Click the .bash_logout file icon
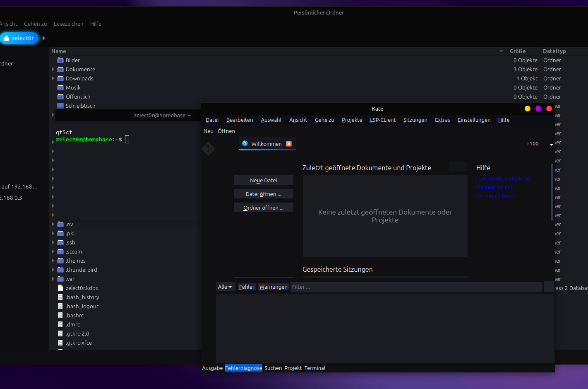 (x=60, y=306)
